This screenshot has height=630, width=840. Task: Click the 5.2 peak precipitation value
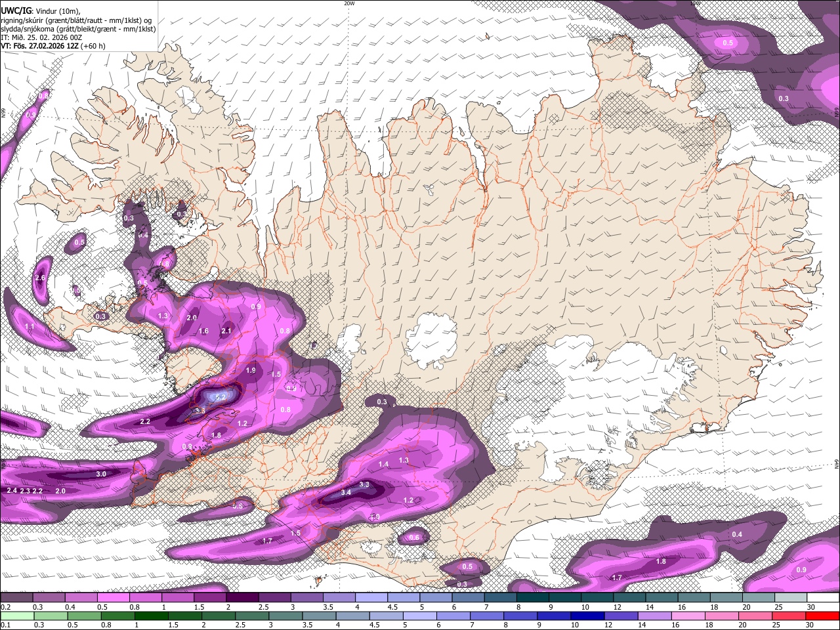point(220,397)
